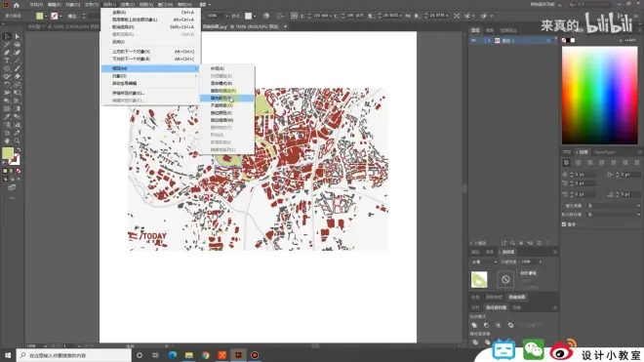Select the Line Segment tool

coord(18,60)
